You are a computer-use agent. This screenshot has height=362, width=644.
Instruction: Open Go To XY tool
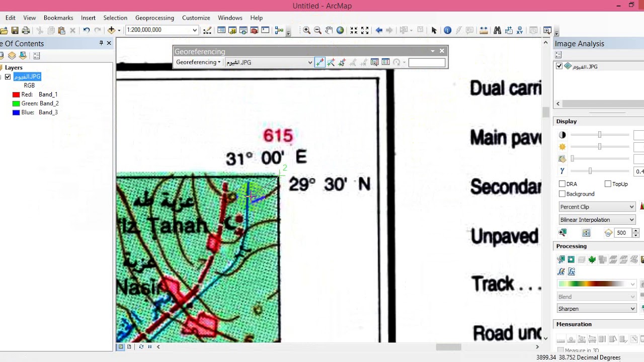[520, 31]
